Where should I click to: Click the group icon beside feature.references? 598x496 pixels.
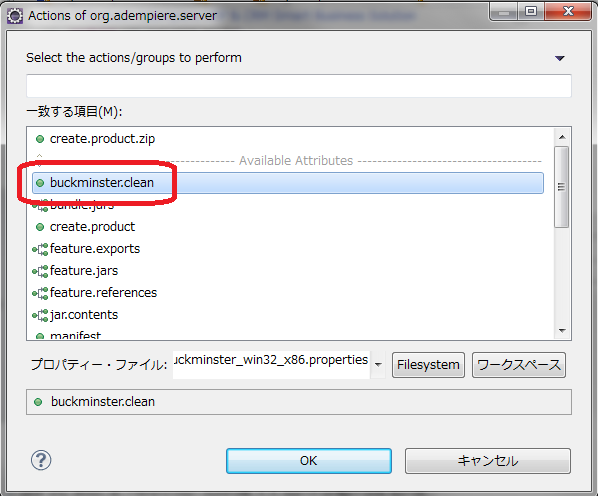(40, 294)
